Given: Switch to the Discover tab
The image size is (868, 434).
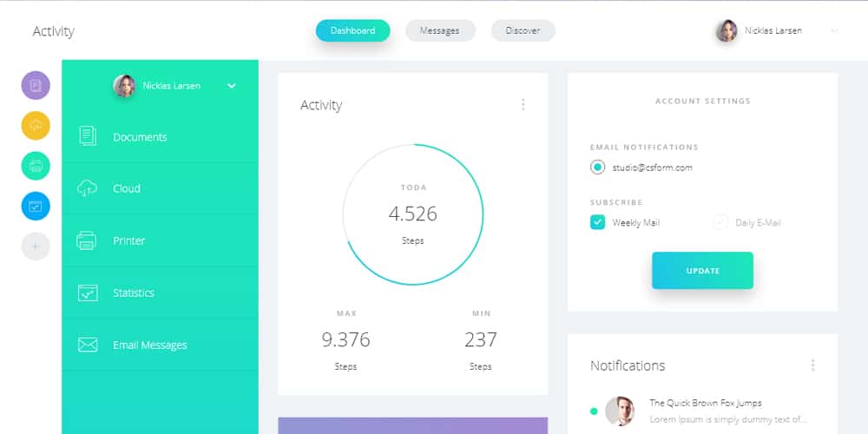Looking at the screenshot, I should [523, 31].
